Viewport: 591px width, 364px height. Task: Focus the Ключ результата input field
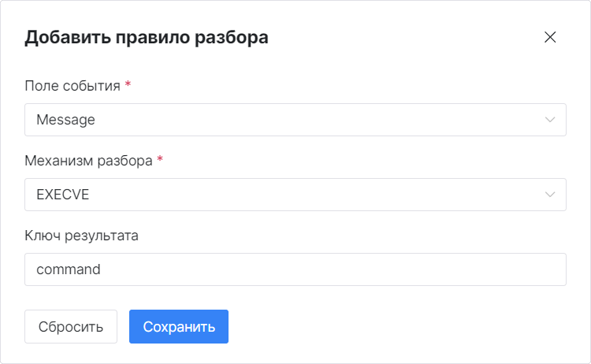pyautogui.click(x=295, y=269)
